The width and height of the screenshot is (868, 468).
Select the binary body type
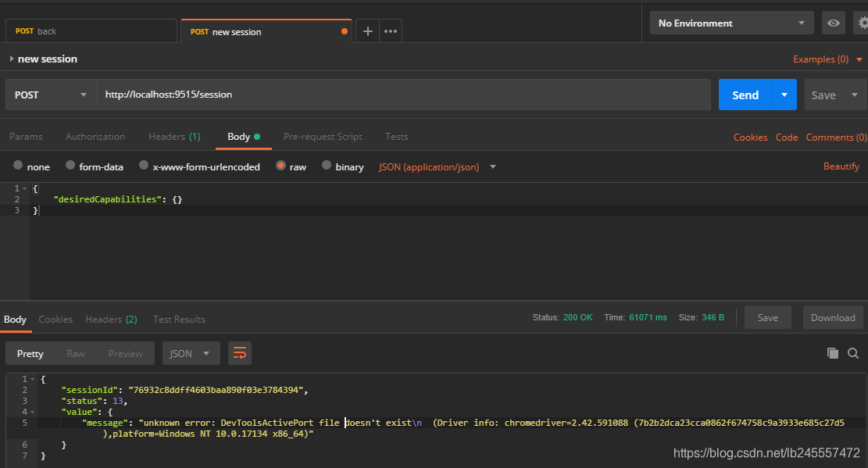point(327,165)
